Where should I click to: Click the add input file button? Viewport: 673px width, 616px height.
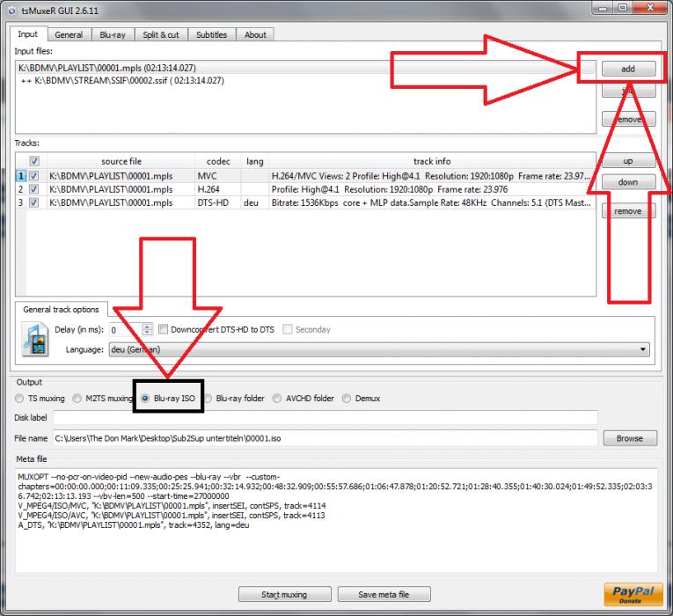click(628, 69)
